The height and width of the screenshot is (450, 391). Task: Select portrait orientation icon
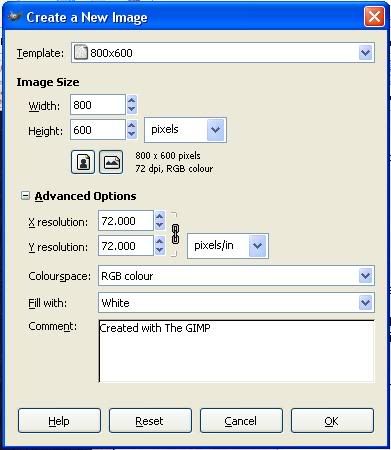pos(83,162)
